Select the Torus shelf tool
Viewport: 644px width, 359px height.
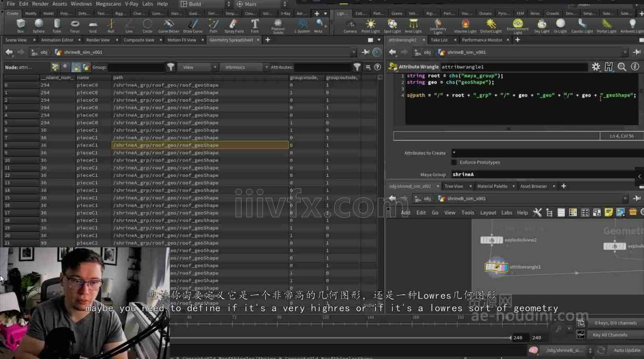(x=75, y=26)
